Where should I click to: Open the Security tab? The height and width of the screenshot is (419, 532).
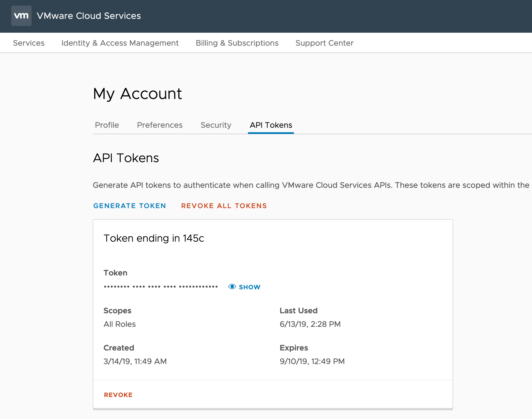pos(216,125)
